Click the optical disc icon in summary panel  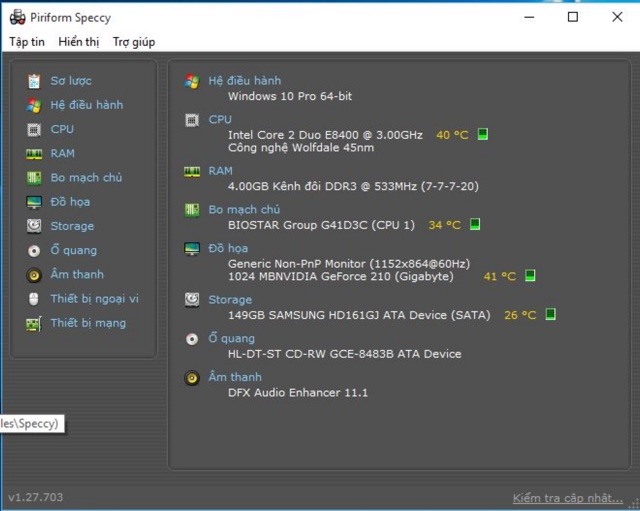(192, 339)
